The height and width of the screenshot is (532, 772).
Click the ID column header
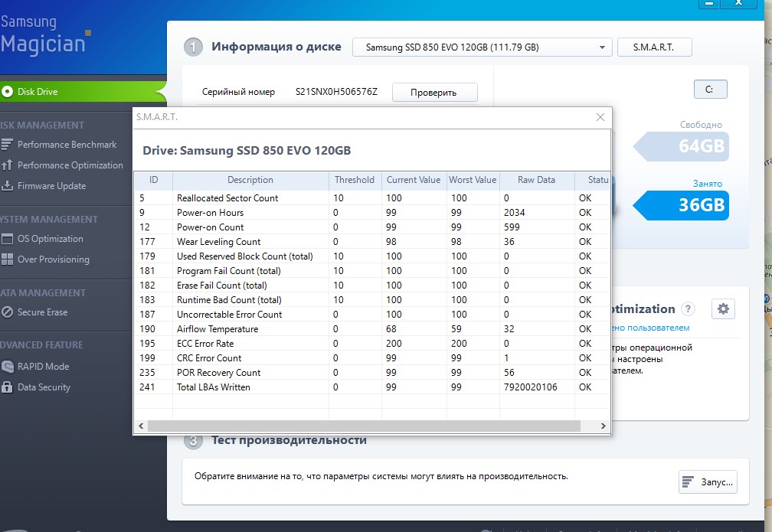pos(154,180)
